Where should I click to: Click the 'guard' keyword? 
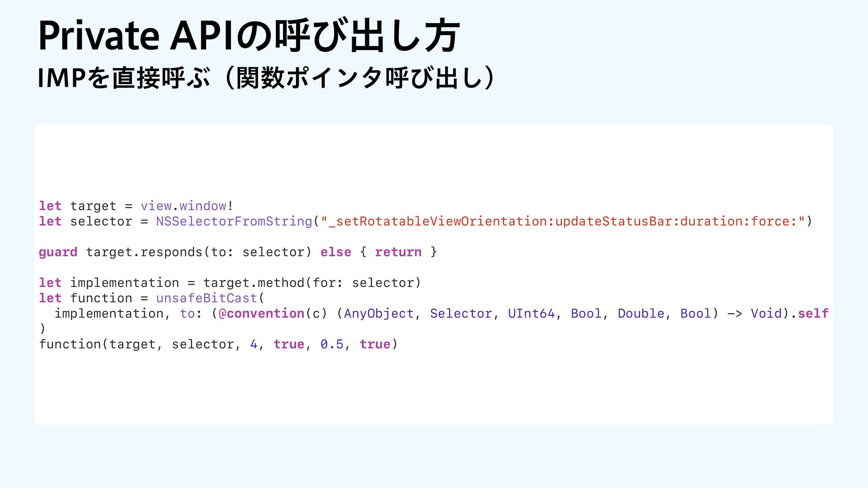pyautogui.click(x=58, y=252)
